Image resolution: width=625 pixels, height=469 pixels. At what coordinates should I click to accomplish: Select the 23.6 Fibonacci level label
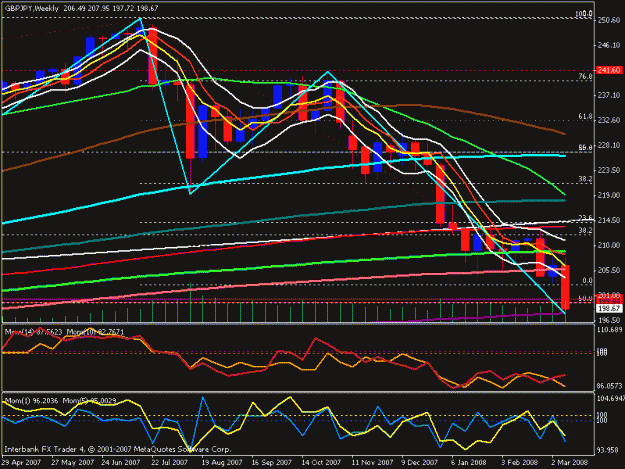coord(586,218)
